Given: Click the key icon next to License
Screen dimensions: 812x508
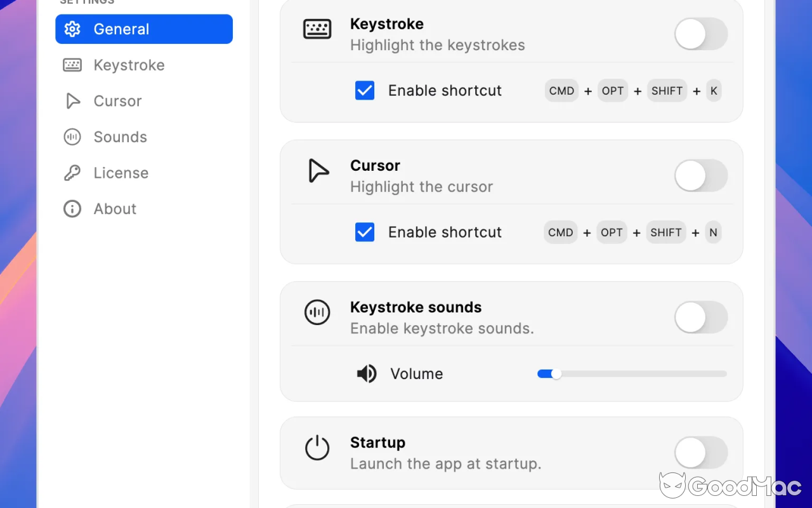Looking at the screenshot, I should point(72,172).
